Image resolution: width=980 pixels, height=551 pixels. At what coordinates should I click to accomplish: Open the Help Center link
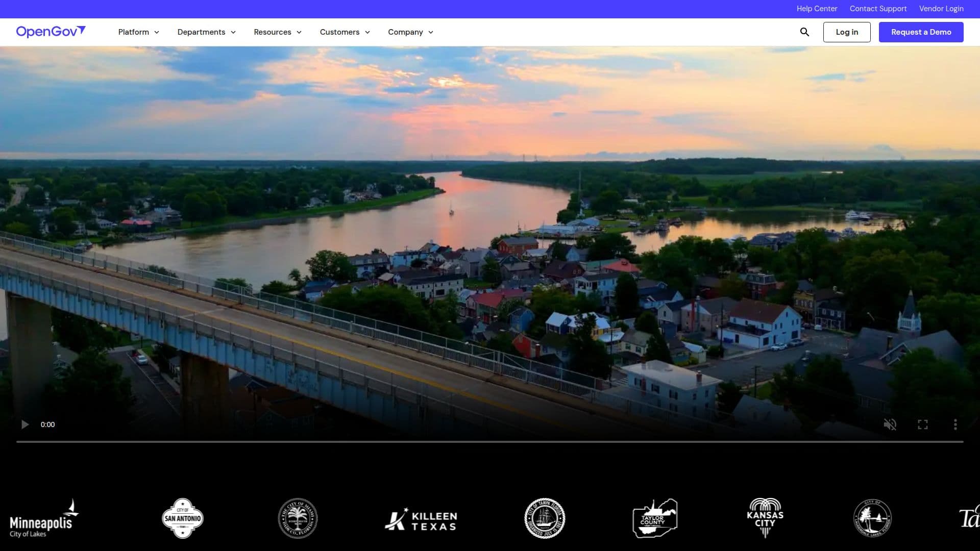click(x=817, y=9)
